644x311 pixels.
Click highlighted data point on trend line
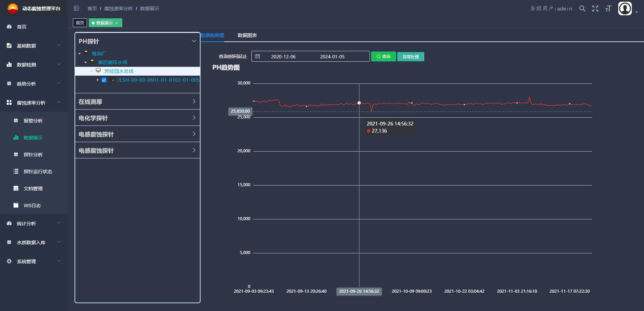tap(359, 103)
